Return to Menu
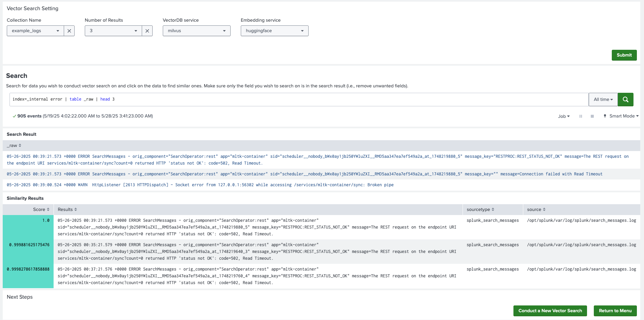The width and height of the screenshot is (644, 320). [x=615, y=311]
